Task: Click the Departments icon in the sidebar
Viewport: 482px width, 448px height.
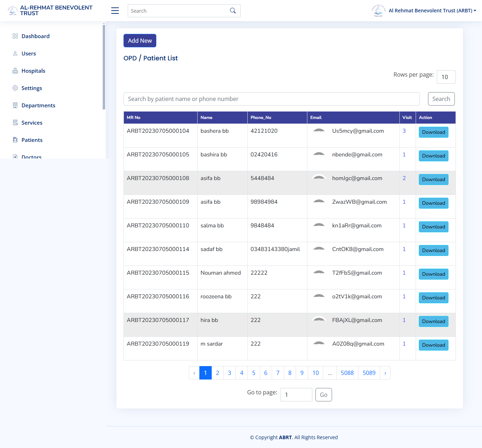Action: coord(15,105)
